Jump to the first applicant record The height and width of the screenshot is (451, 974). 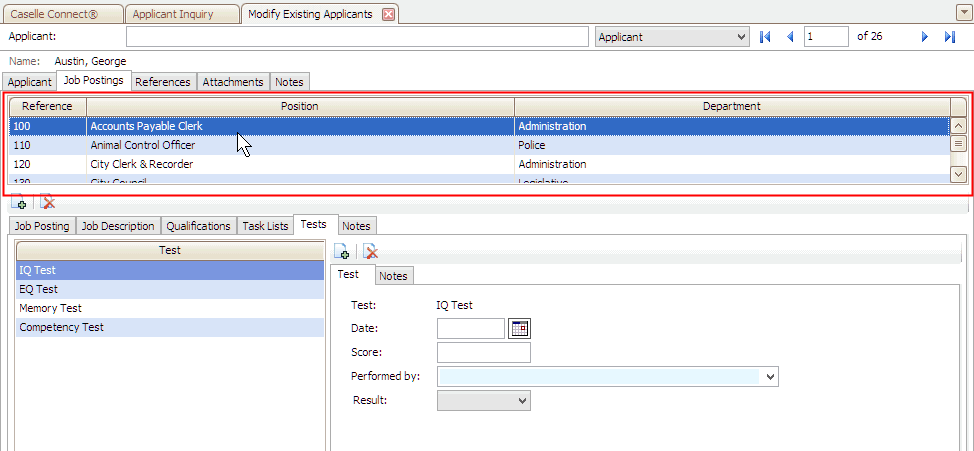point(766,37)
